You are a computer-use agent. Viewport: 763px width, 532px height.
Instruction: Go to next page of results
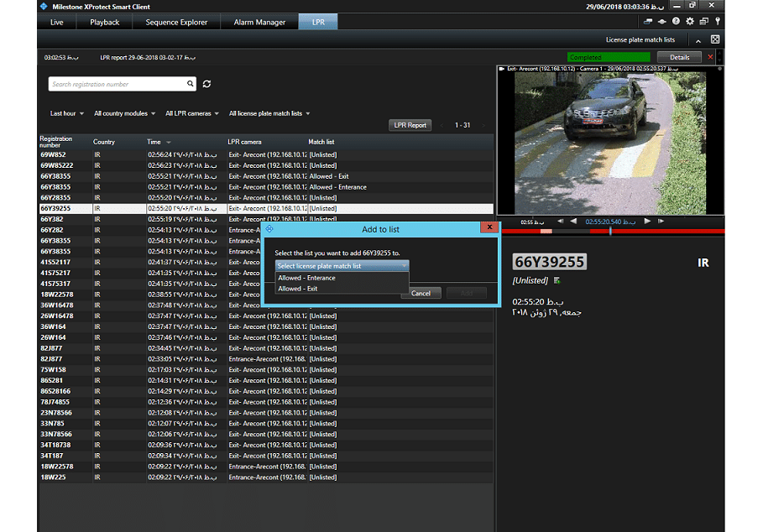[x=483, y=126]
